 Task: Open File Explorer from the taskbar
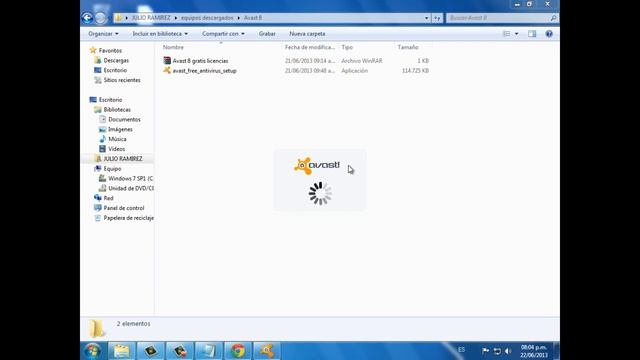click(121, 351)
